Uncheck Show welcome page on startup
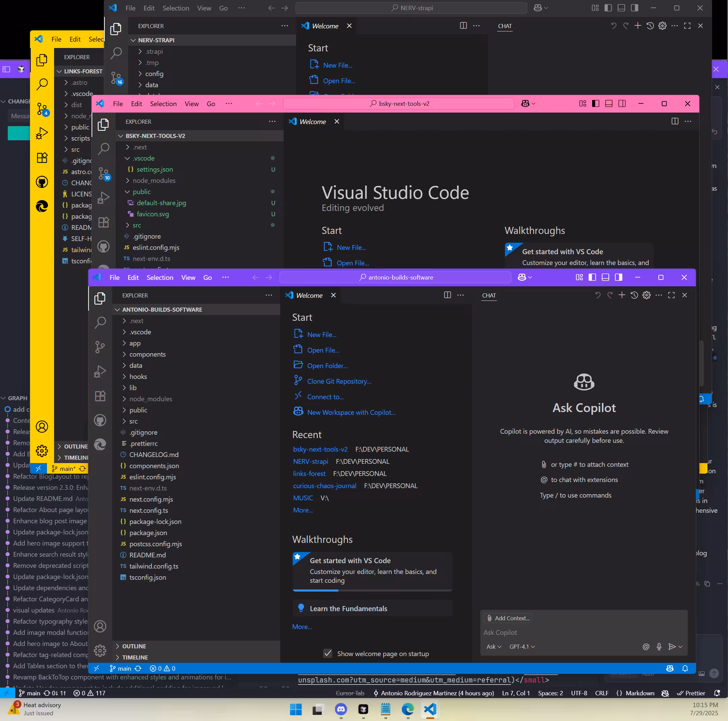The image size is (728, 721). [x=328, y=653]
